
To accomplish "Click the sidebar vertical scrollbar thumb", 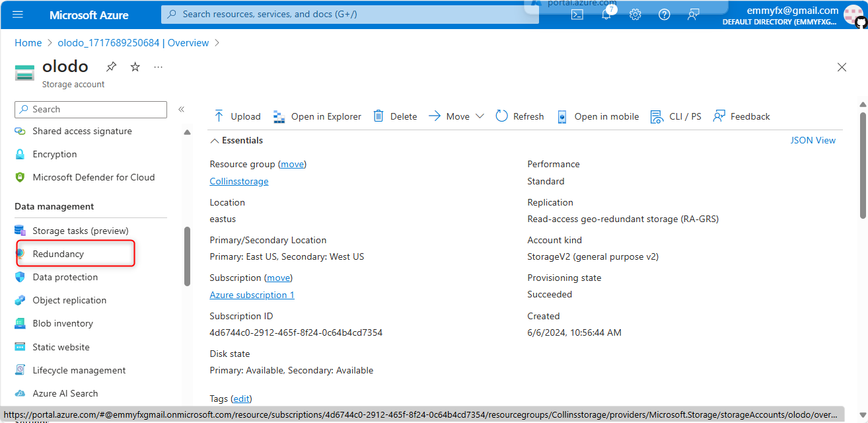I will (187, 256).
